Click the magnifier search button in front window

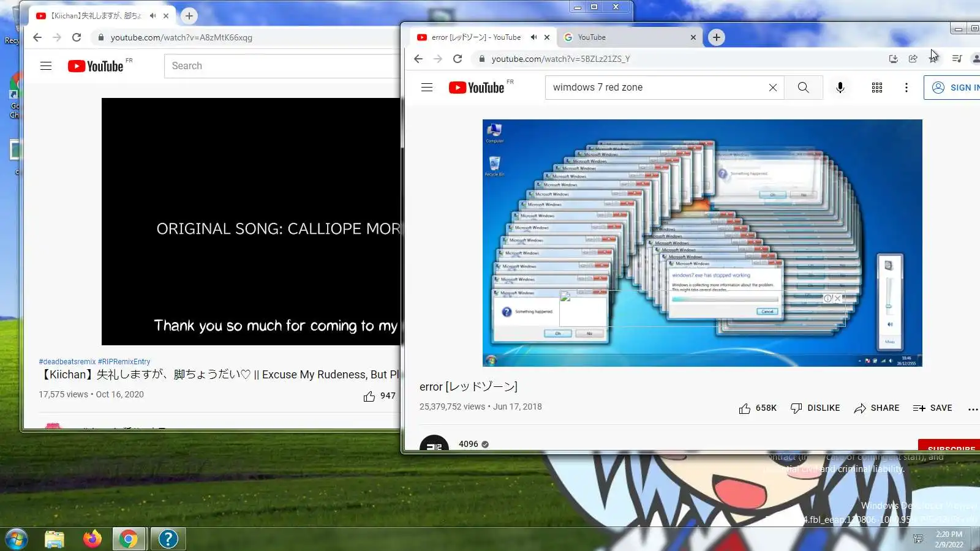coord(803,88)
